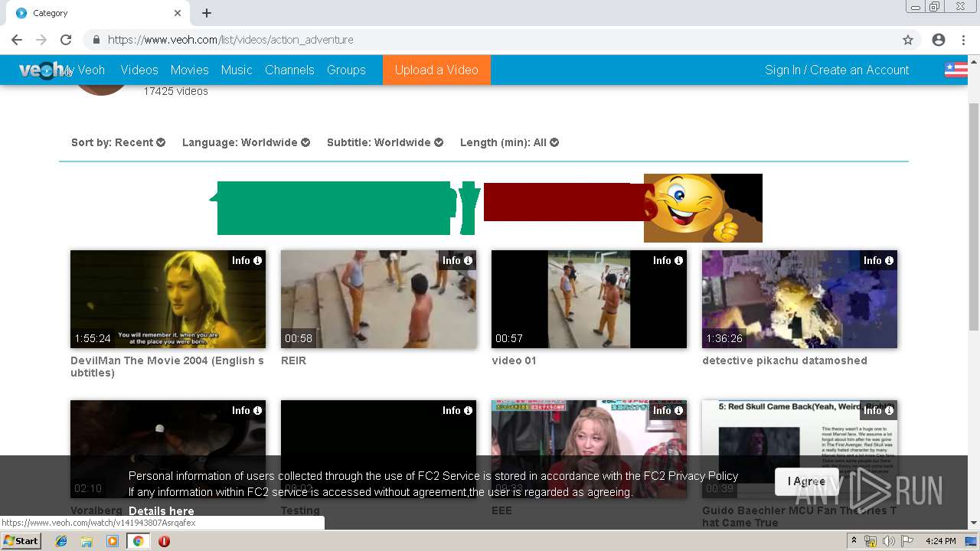View site security lock info

tap(96, 40)
